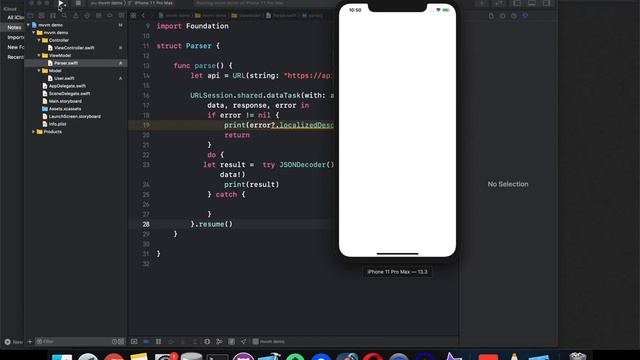Stop the running app in Xcode toolbar
The width and height of the screenshot is (640, 360).
(78, 3)
